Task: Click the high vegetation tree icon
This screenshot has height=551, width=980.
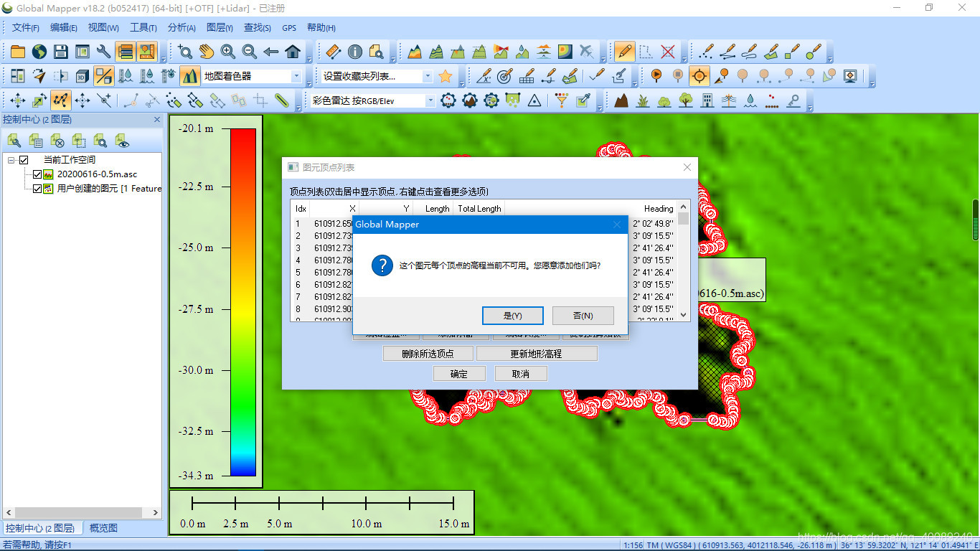Action: coord(686,100)
